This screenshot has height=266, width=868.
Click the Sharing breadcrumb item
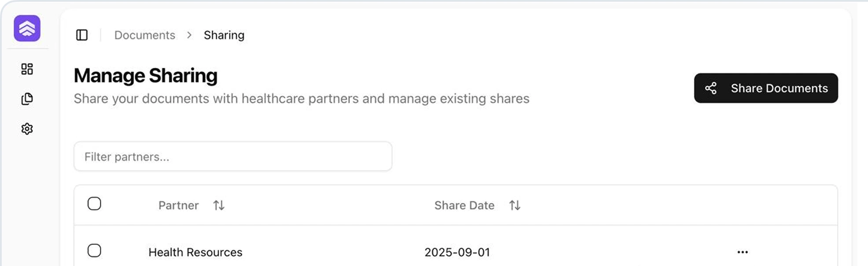click(224, 35)
